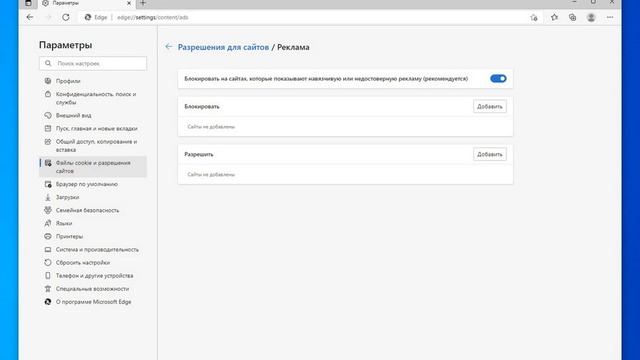Open the Edge three-dots menu

(x=610, y=17)
